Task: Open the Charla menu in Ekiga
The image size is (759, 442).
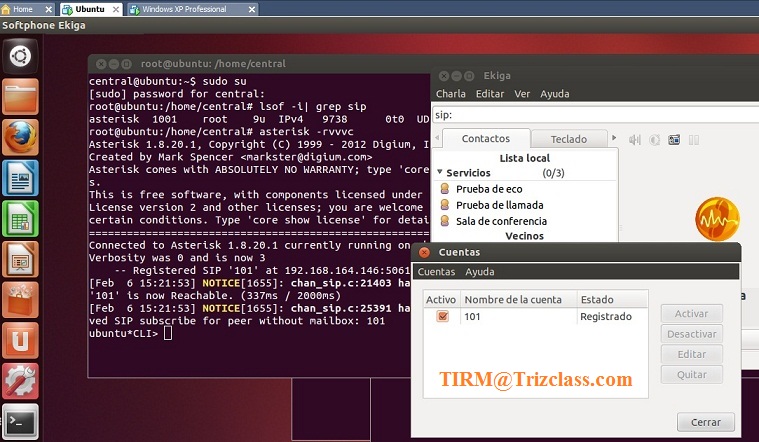Action: [451, 94]
